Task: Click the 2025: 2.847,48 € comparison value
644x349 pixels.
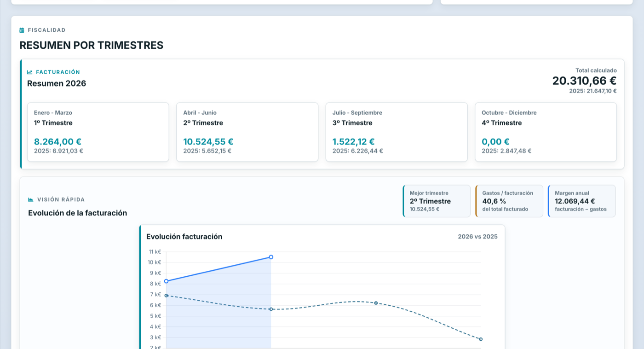Action: tap(506, 151)
